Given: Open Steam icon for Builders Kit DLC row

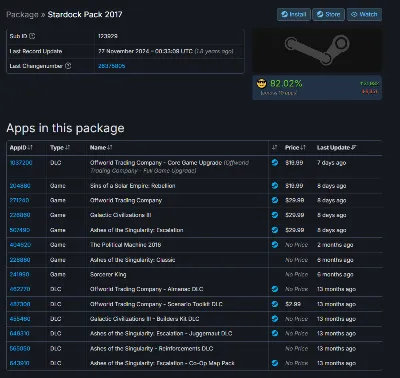Looking at the screenshot, I should 275,319.
